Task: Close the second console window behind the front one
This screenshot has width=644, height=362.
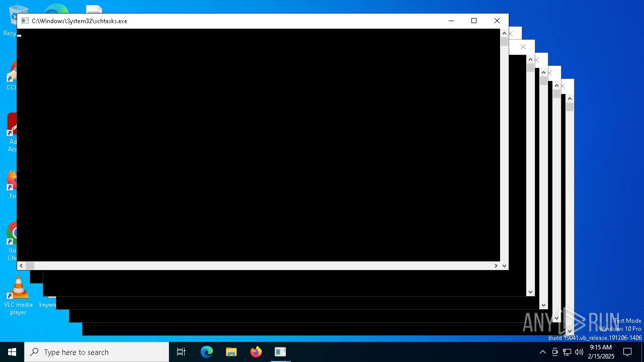Action: tap(511, 34)
